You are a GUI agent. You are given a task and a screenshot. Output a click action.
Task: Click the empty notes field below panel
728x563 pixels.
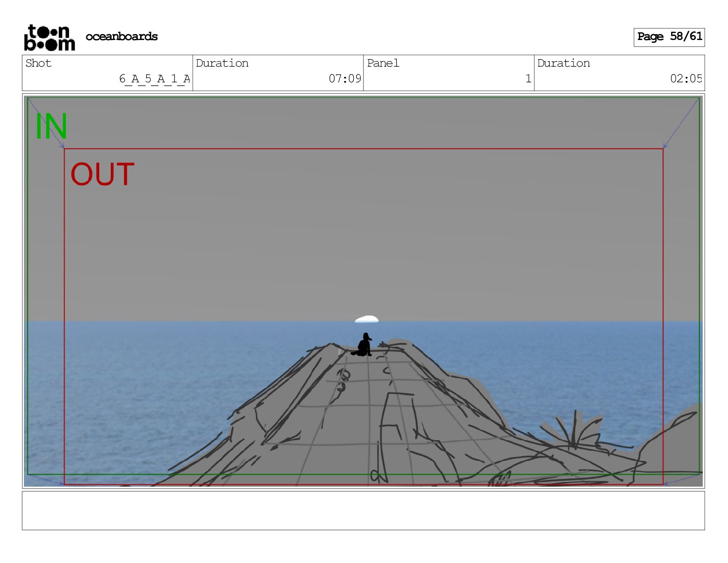click(x=363, y=511)
